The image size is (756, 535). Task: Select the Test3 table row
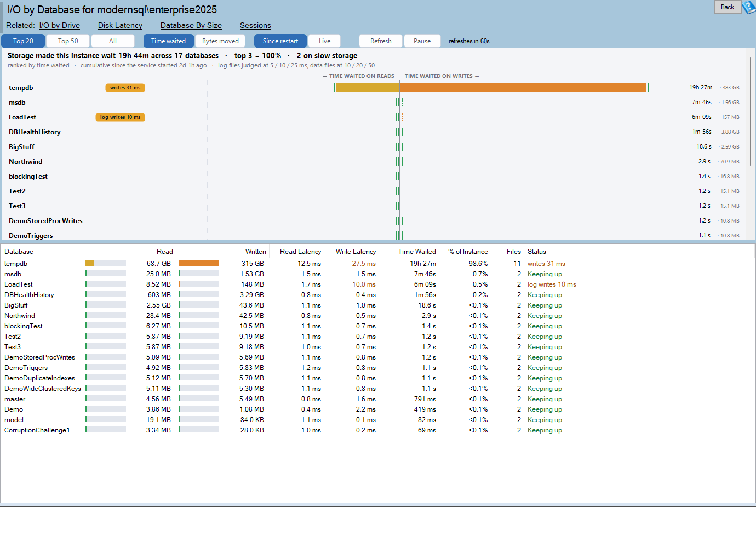pyautogui.click(x=377, y=347)
